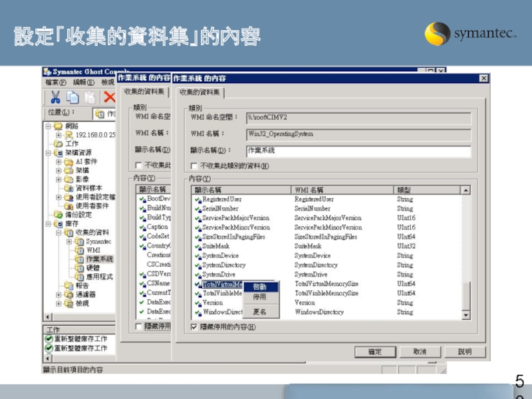This screenshot has width=532, height=399.
Task: Toggle the Version enabled check icon
Action: [198, 303]
